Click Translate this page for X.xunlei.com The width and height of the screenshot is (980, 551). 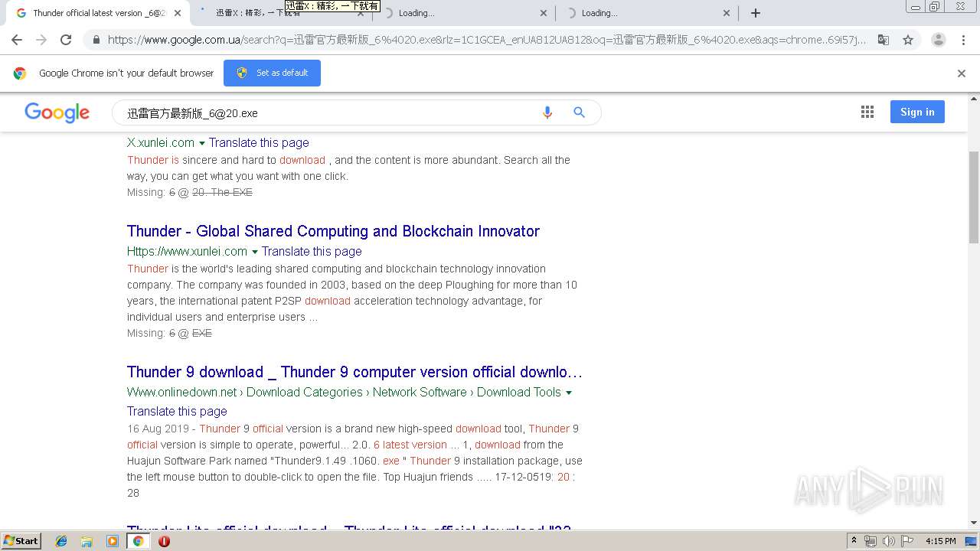pos(259,142)
